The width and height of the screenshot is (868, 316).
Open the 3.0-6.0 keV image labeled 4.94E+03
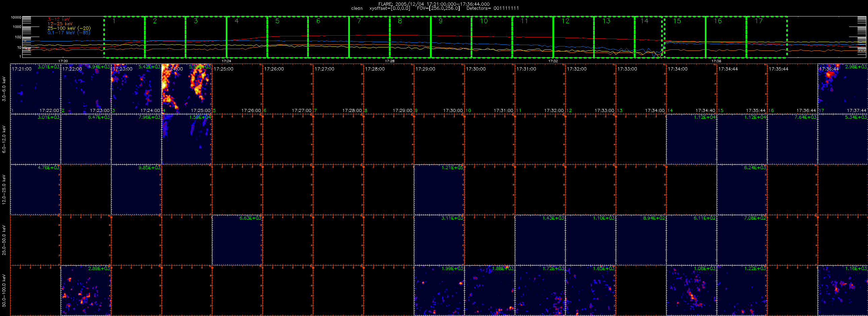tap(86, 89)
